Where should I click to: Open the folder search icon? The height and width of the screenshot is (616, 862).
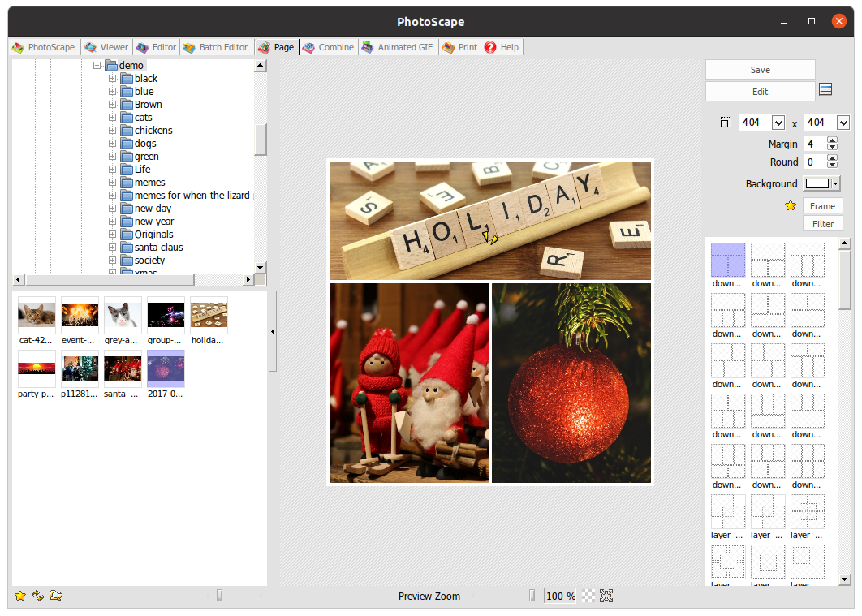[55, 595]
